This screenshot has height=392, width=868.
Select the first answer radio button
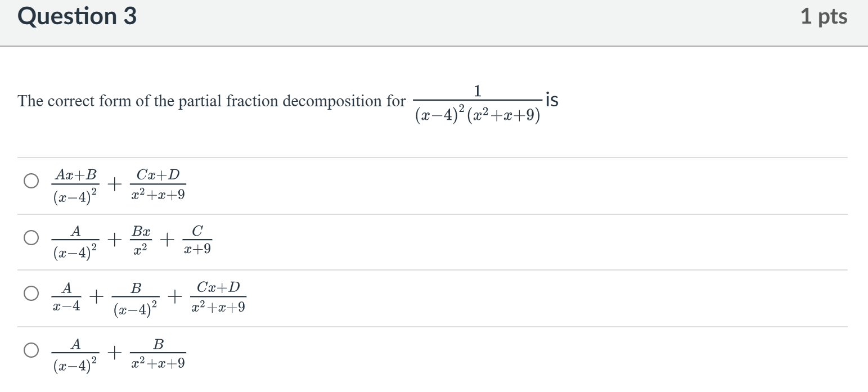tap(30, 181)
